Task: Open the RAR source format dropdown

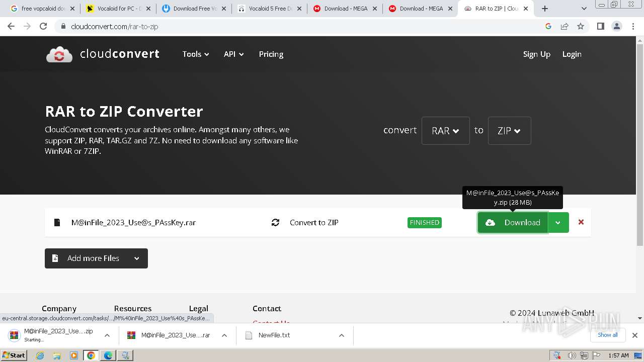Action: point(446,131)
